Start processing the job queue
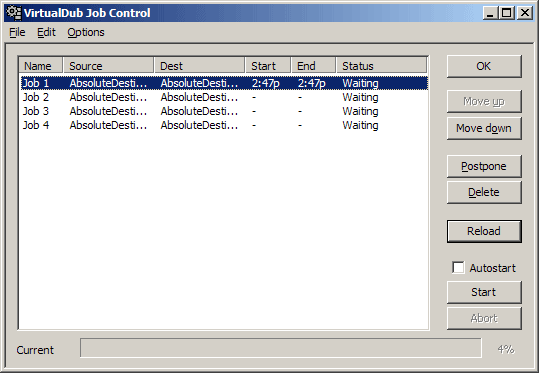 (x=484, y=292)
